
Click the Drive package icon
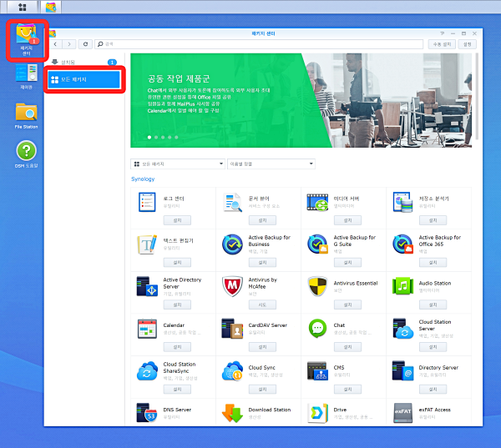click(317, 413)
